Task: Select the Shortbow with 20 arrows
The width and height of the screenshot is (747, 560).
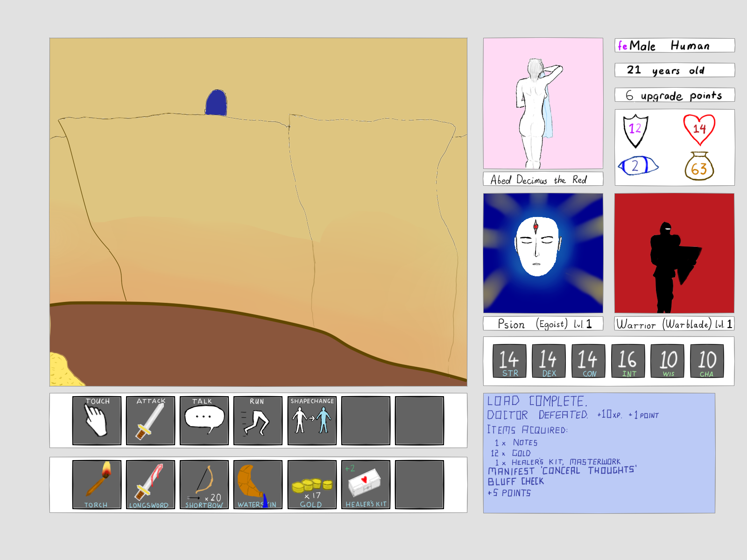Action: [204, 484]
